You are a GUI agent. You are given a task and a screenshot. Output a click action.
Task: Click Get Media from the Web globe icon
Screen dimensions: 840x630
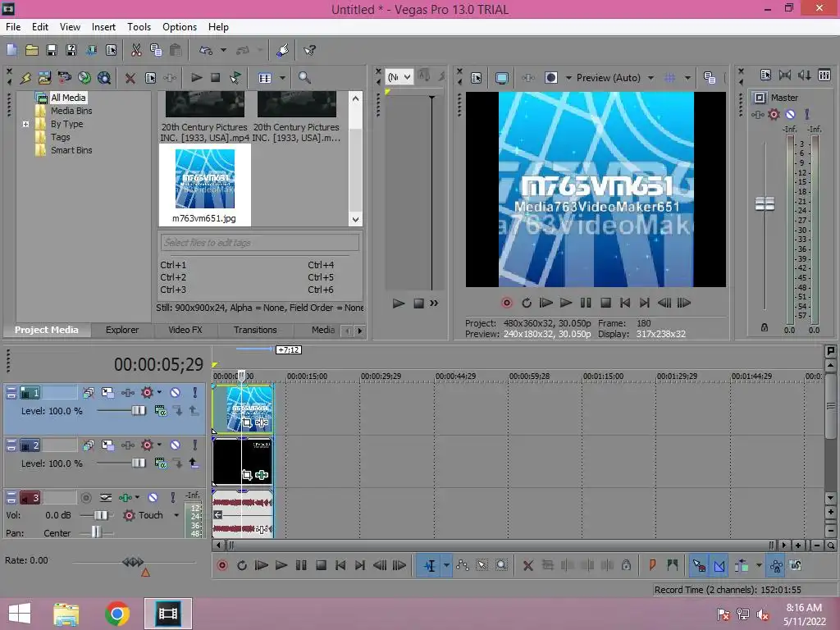(84, 78)
